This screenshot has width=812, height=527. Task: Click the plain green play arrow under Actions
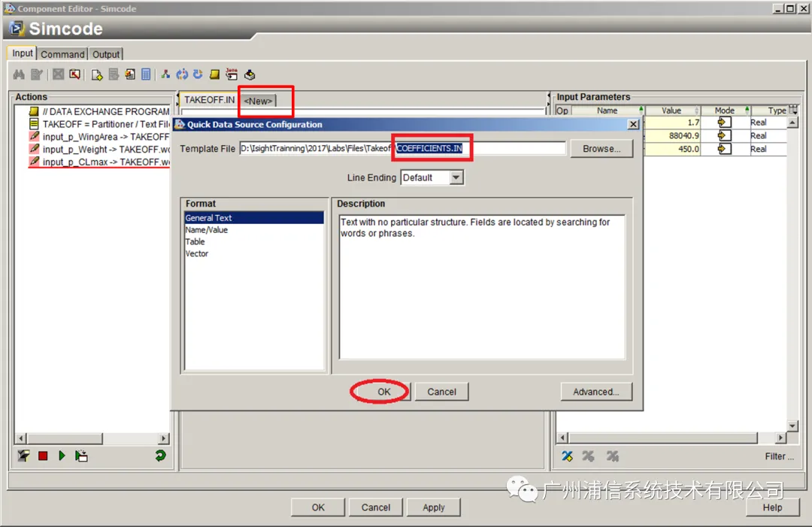(x=62, y=456)
